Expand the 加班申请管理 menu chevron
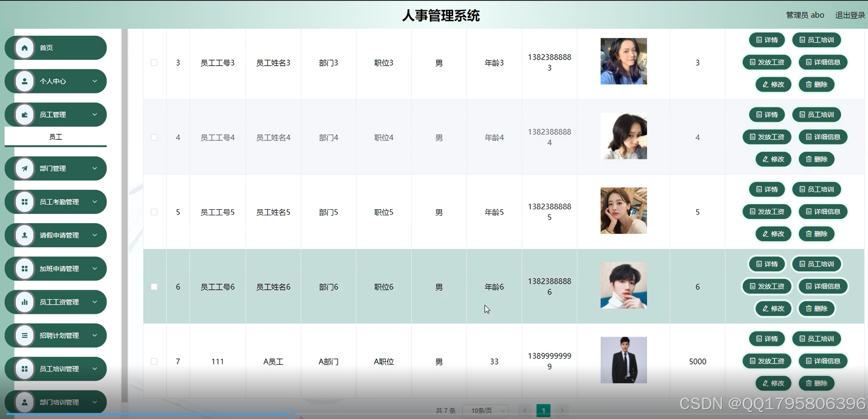 tap(95, 268)
